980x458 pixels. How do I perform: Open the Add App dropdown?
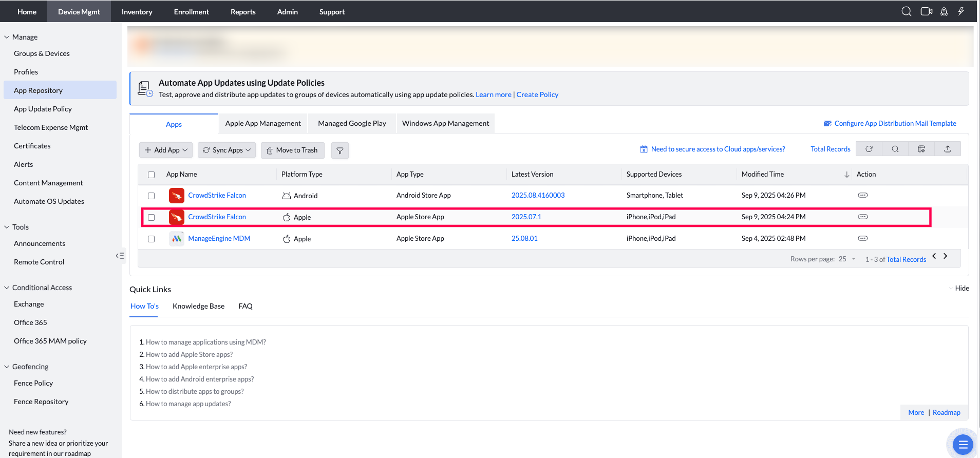coord(166,150)
